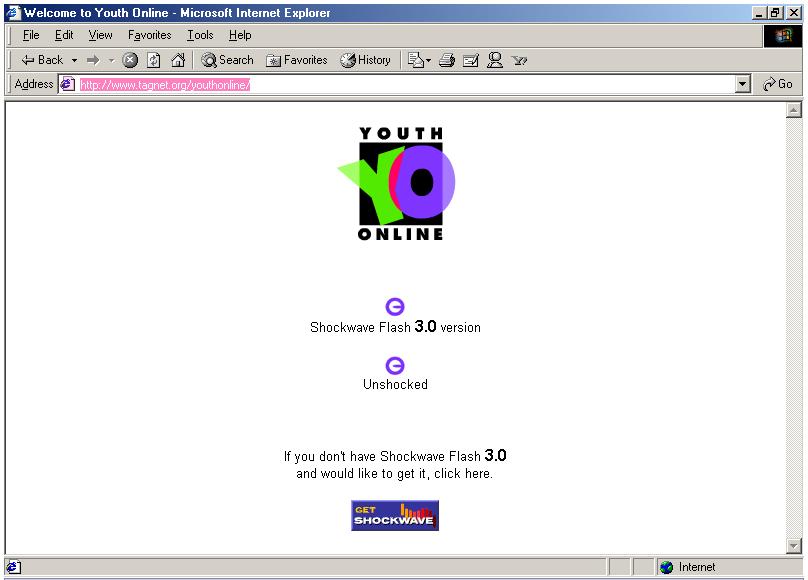
Task: Click the Internet zone globe icon
Action: click(x=666, y=567)
